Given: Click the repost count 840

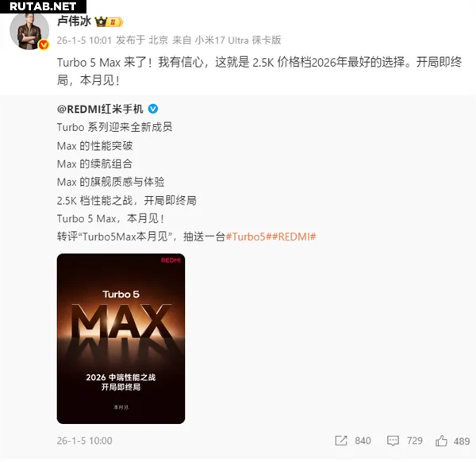Looking at the screenshot, I should pyautogui.click(x=363, y=441).
